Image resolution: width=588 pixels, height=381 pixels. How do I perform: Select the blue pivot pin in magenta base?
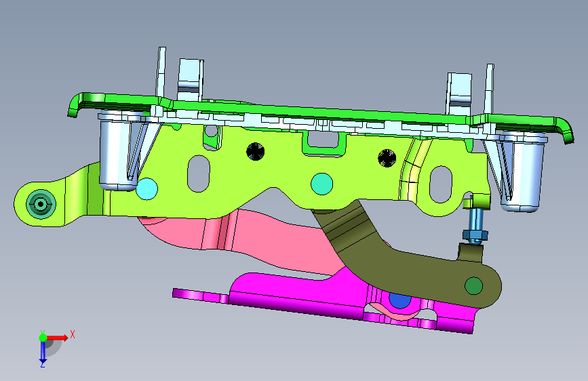coord(399,300)
